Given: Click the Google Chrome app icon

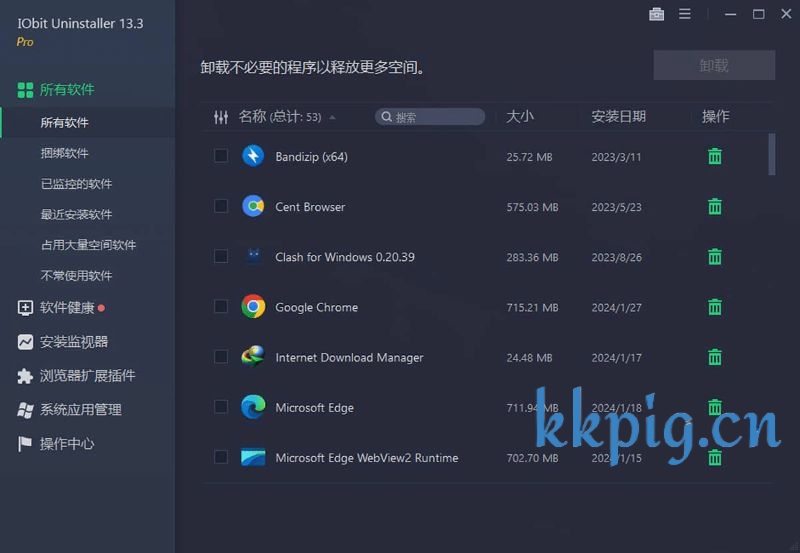Looking at the screenshot, I should 253,307.
